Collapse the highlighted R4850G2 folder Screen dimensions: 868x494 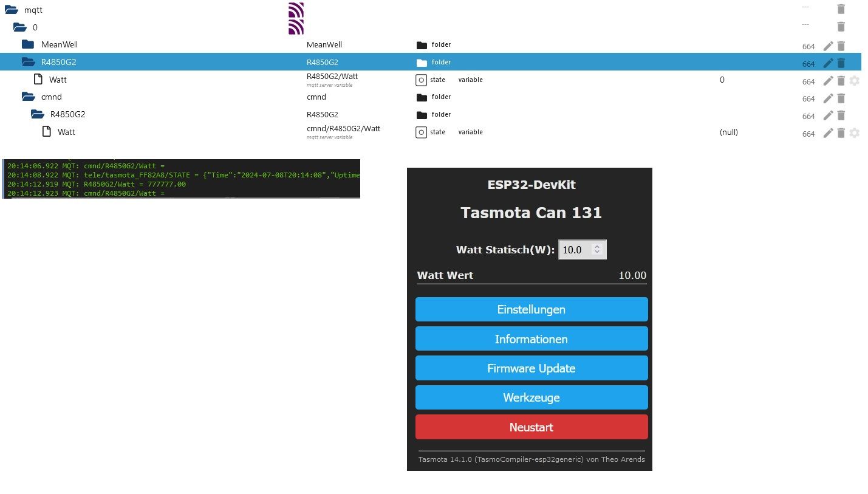28,62
